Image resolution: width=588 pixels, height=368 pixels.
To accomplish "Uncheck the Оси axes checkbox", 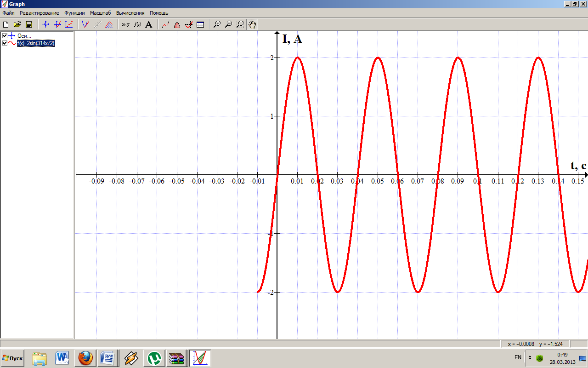I will tap(5, 36).
